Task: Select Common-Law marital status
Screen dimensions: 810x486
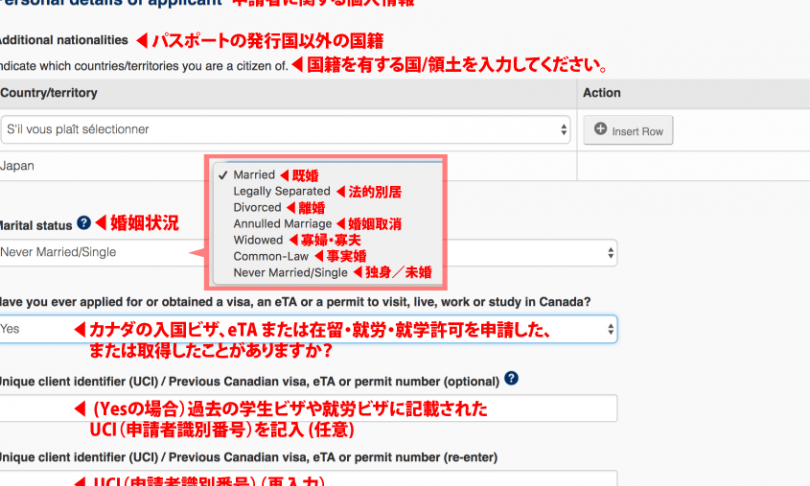Action: [268, 256]
